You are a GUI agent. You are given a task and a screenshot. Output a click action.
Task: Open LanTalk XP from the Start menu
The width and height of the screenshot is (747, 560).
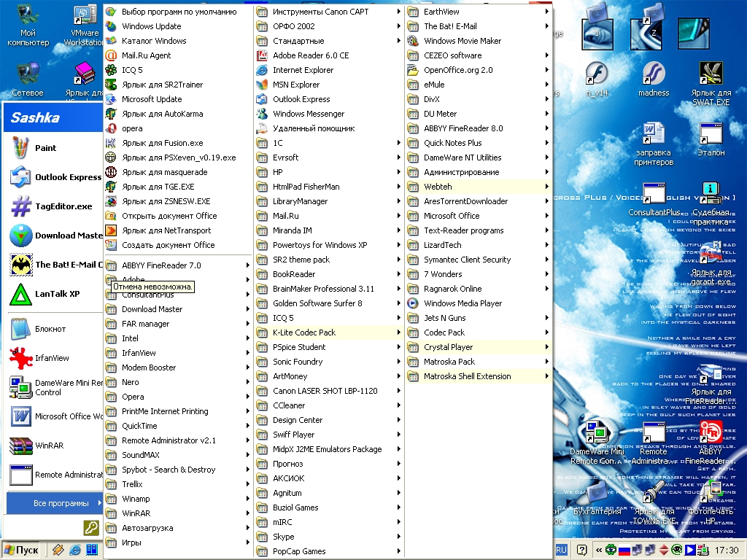(x=53, y=294)
